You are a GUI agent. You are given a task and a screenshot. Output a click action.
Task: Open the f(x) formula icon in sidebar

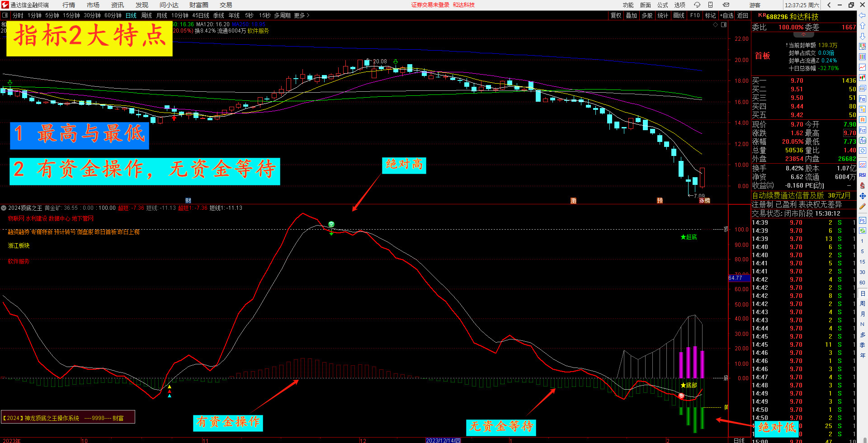862,141
